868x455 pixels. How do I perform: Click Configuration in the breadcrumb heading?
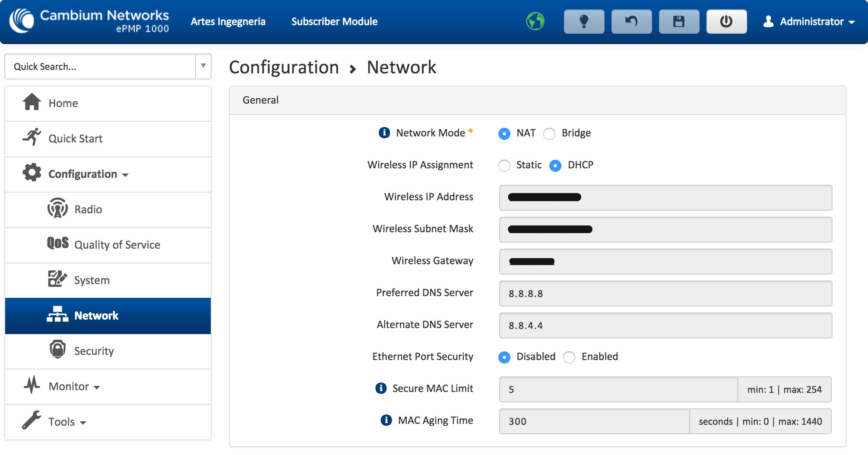click(284, 68)
